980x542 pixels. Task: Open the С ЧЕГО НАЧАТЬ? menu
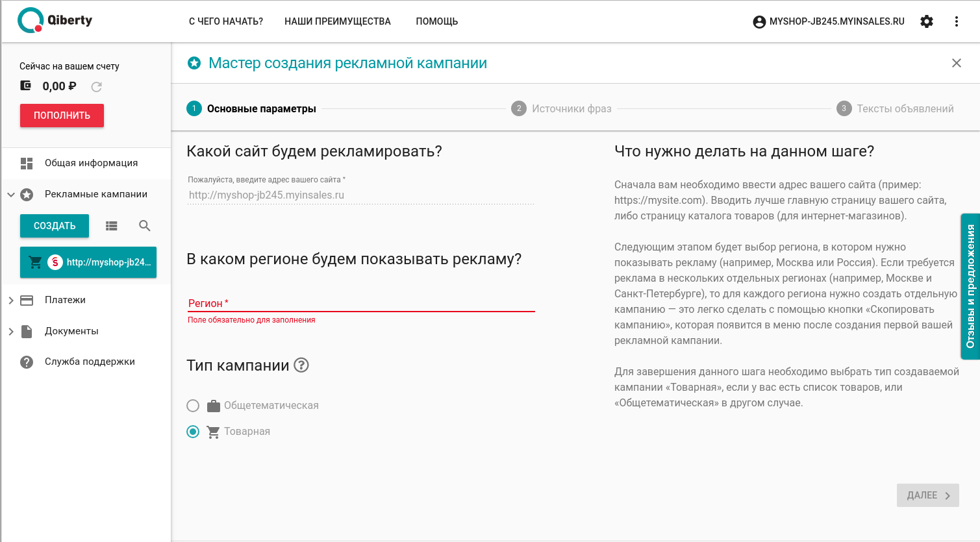point(226,21)
